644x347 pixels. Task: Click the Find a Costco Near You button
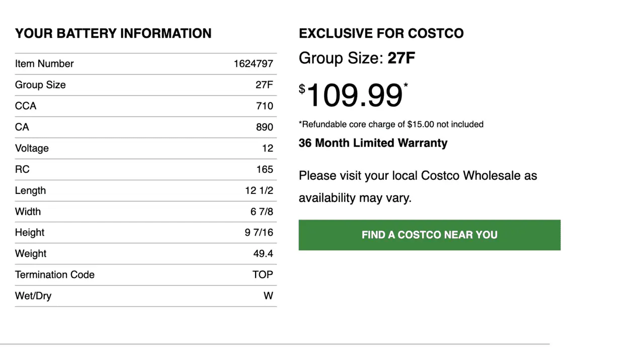tap(429, 235)
